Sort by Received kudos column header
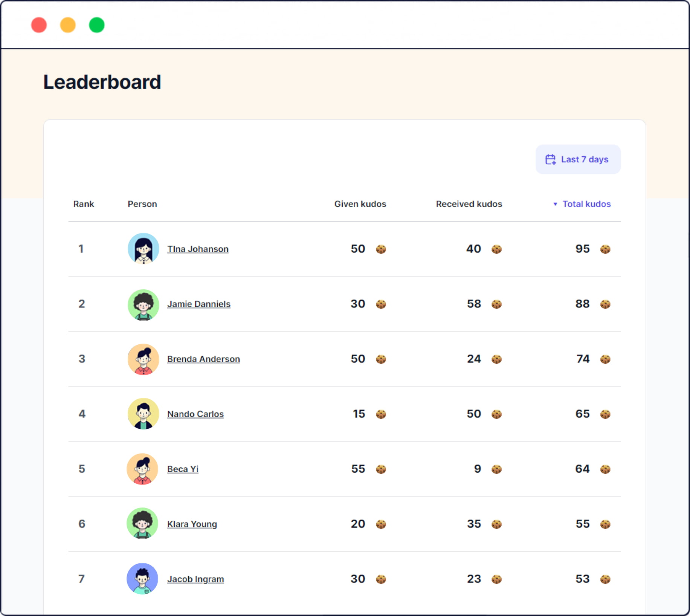The width and height of the screenshot is (690, 616). coord(469,204)
